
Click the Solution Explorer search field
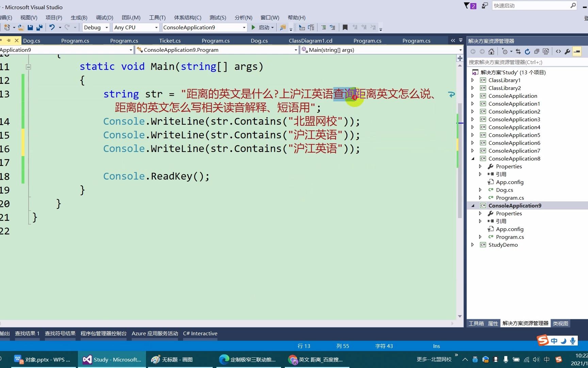(x=527, y=62)
